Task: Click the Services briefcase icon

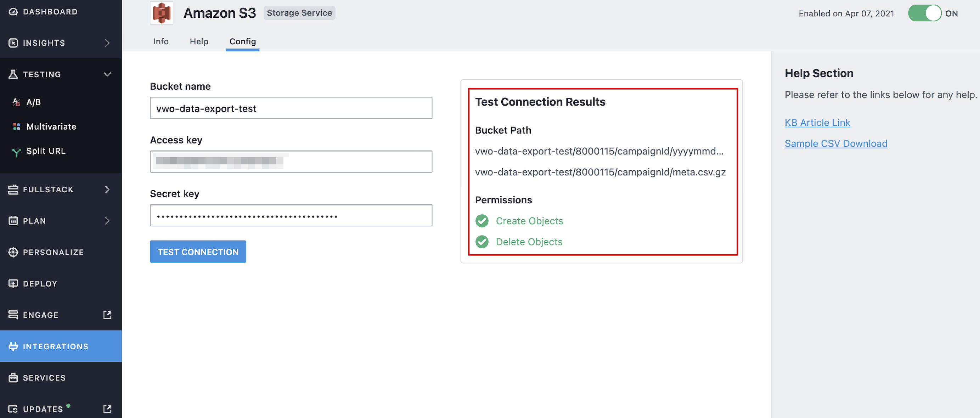Action: tap(13, 378)
